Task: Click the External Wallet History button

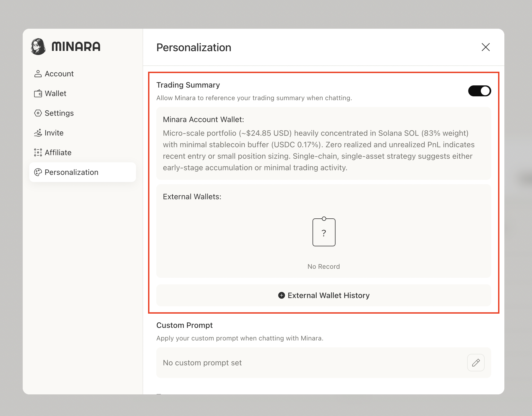Action: 323,295
